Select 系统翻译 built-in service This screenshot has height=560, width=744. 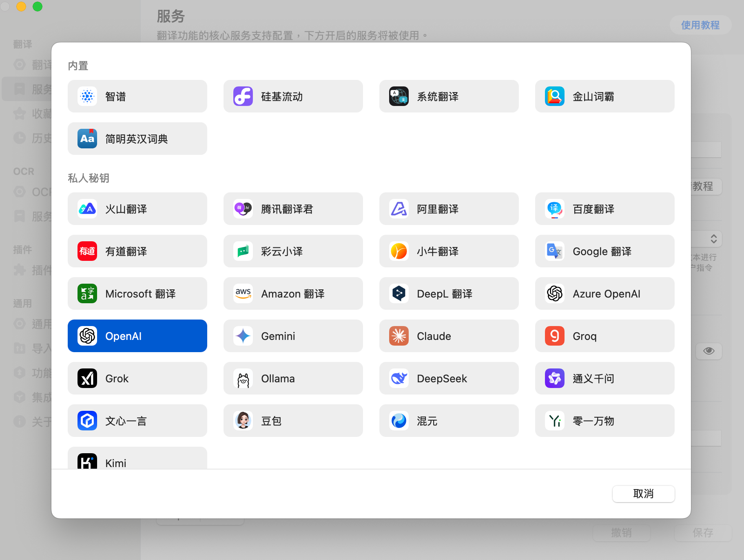449,97
